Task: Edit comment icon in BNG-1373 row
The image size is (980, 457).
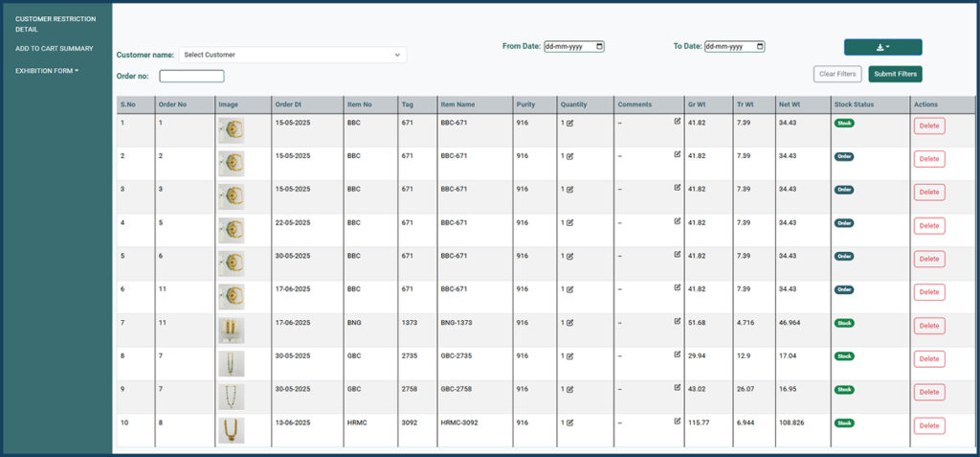Action: click(x=677, y=321)
